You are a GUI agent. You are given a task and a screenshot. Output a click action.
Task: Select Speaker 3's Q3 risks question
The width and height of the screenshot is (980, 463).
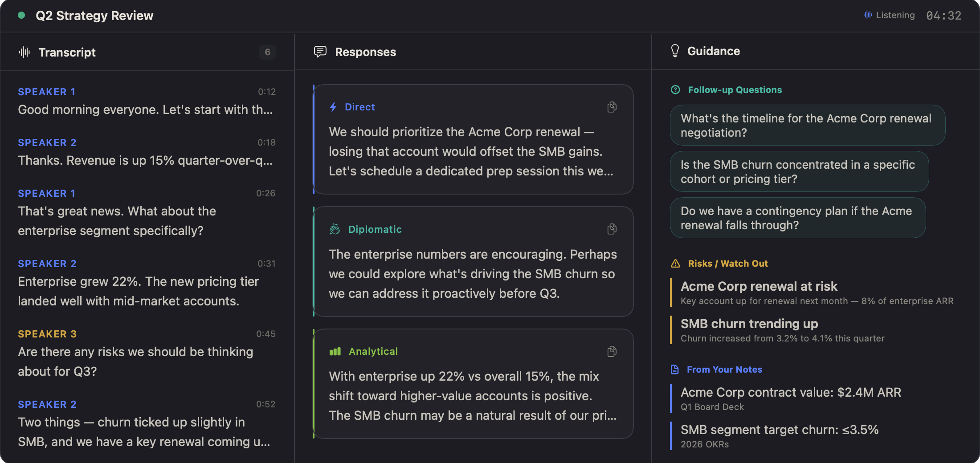(x=147, y=353)
